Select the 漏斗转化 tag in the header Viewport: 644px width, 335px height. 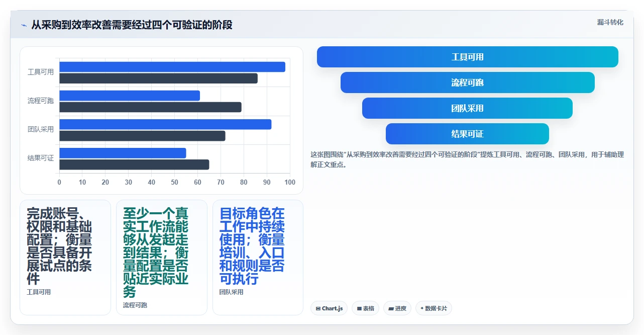(610, 23)
